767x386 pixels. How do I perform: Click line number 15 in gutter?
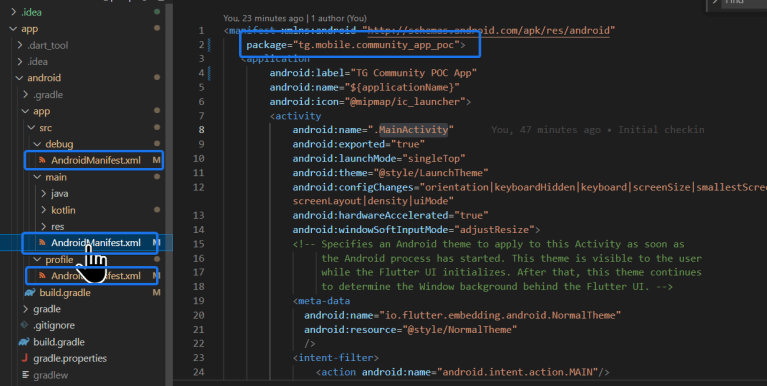point(199,244)
